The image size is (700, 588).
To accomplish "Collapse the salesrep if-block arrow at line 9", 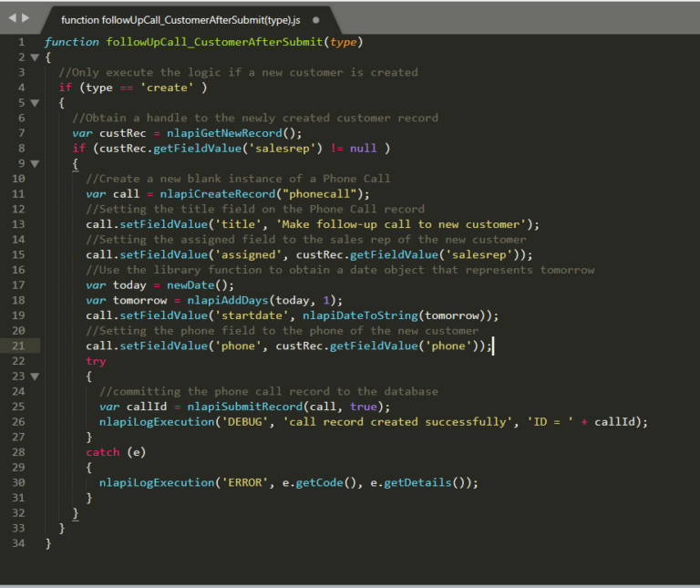I will (x=35, y=164).
